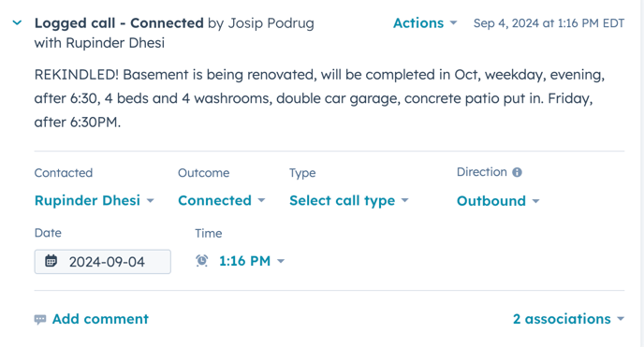Open the Select call type dropdown
The width and height of the screenshot is (644, 347).
point(349,200)
